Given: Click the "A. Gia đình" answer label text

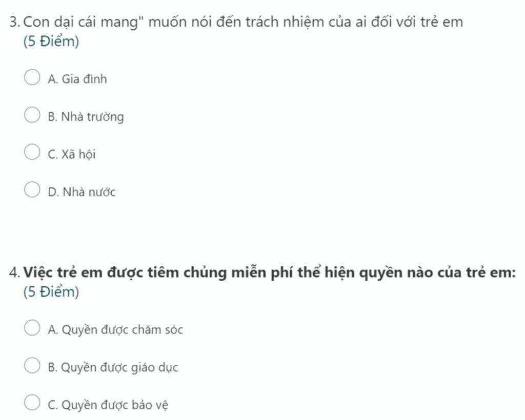Looking at the screenshot, I should pyautogui.click(x=77, y=79).
